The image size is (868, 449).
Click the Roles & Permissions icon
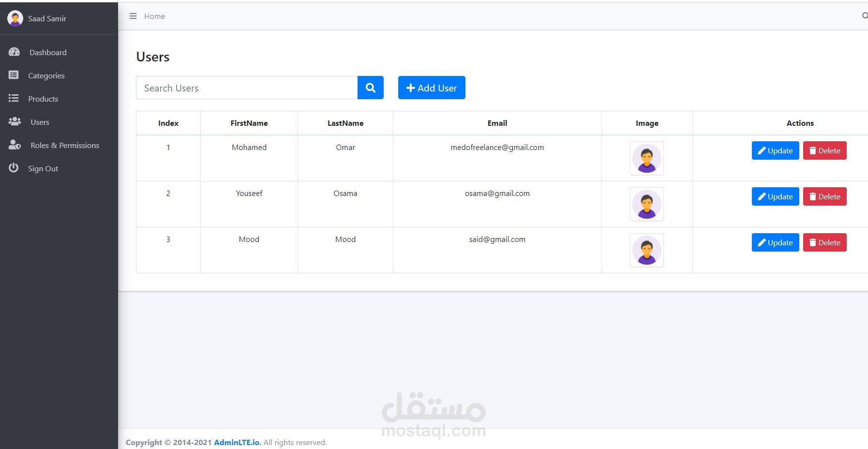tap(15, 145)
